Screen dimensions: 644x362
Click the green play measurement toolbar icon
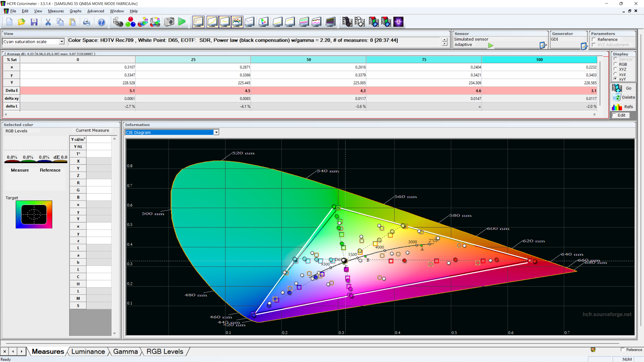pos(182,22)
